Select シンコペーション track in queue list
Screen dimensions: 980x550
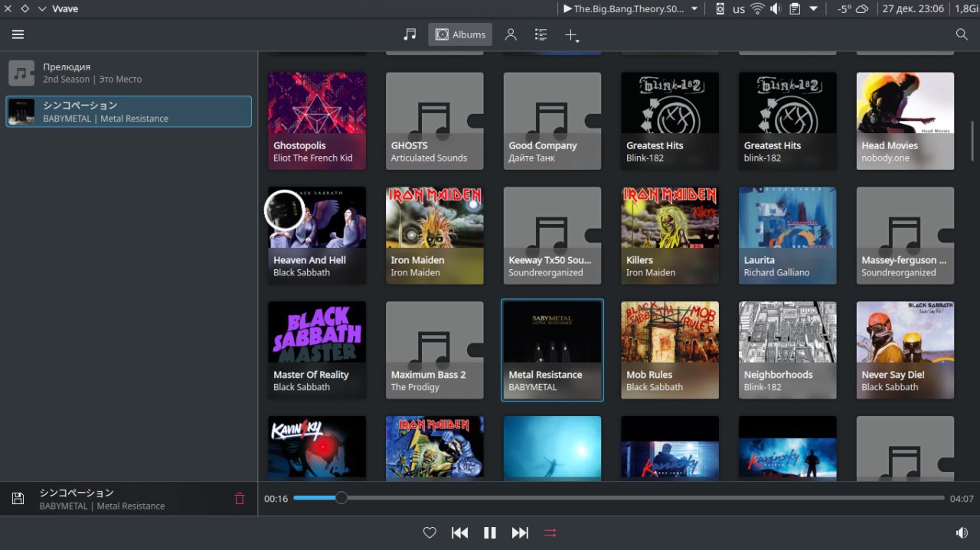[129, 111]
